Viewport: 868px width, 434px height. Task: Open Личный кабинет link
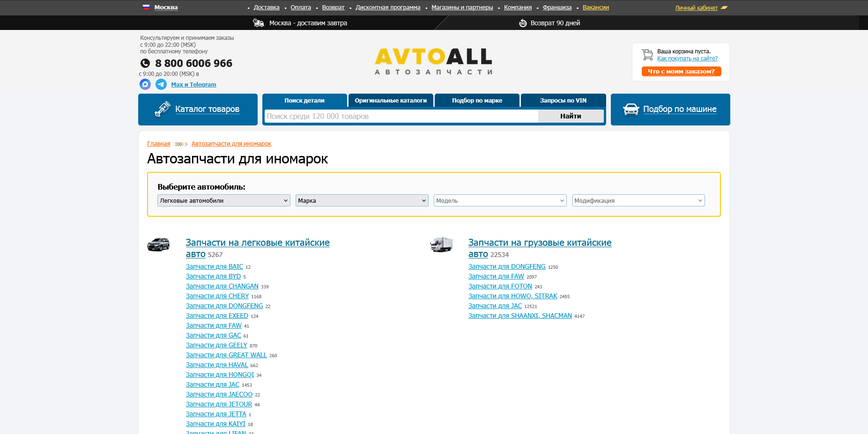click(696, 8)
